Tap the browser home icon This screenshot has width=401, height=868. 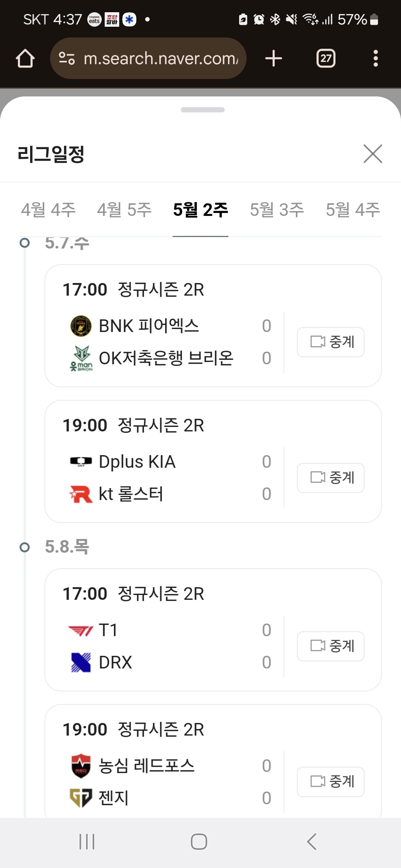[25, 59]
